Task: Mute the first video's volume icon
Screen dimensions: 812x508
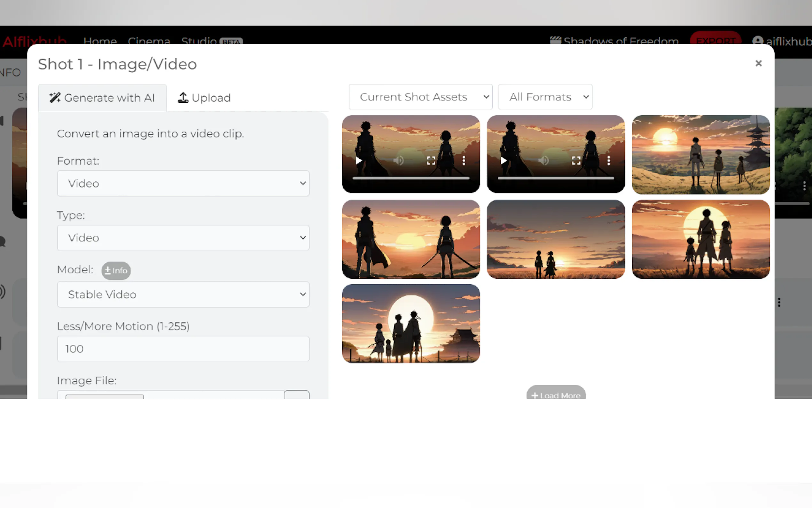Action: [x=398, y=161]
